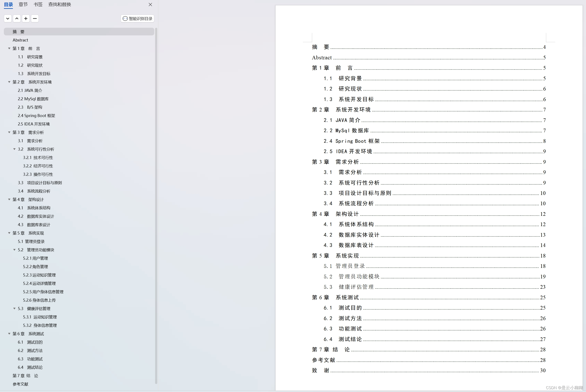This screenshot has height=392, width=586.
Task: Jump to Abstract in the outline
Action: (x=20, y=40)
